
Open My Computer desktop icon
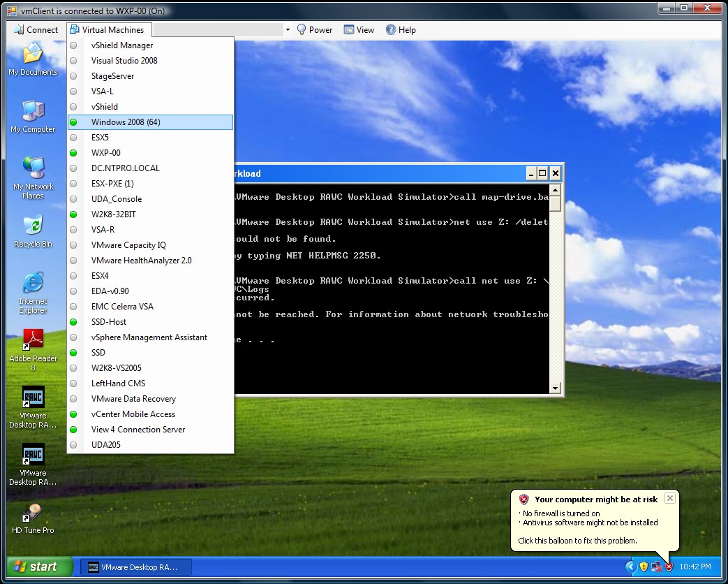pyautogui.click(x=33, y=116)
